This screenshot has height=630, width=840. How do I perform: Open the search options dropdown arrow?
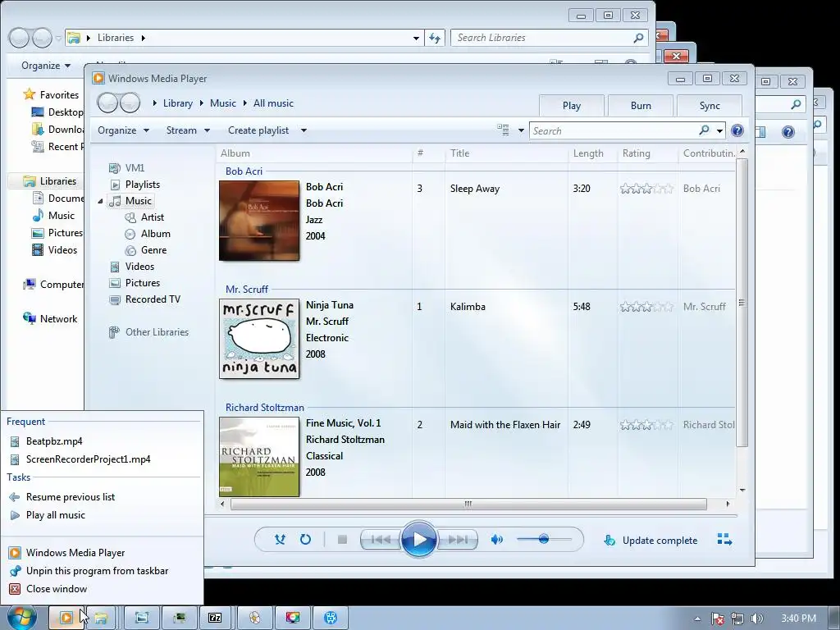click(720, 130)
